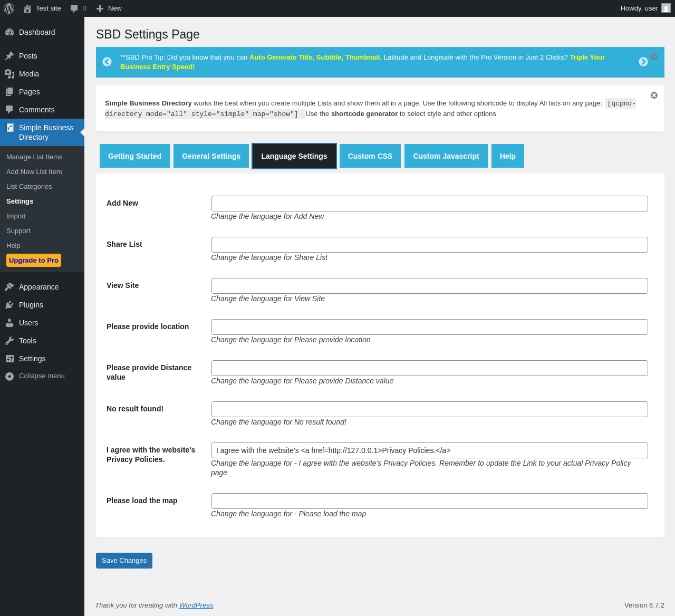The height and width of the screenshot is (616, 675).
Task: Open the Help tab
Action: click(508, 156)
